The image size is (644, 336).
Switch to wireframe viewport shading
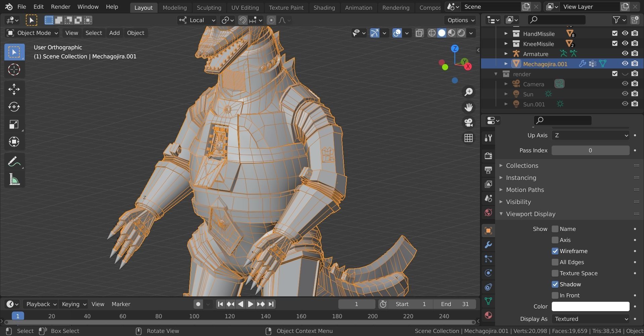[x=432, y=33]
